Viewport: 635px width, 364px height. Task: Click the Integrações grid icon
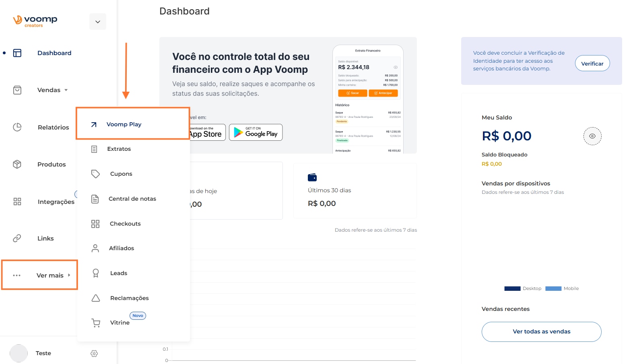pyautogui.click(x=17, y=202)
